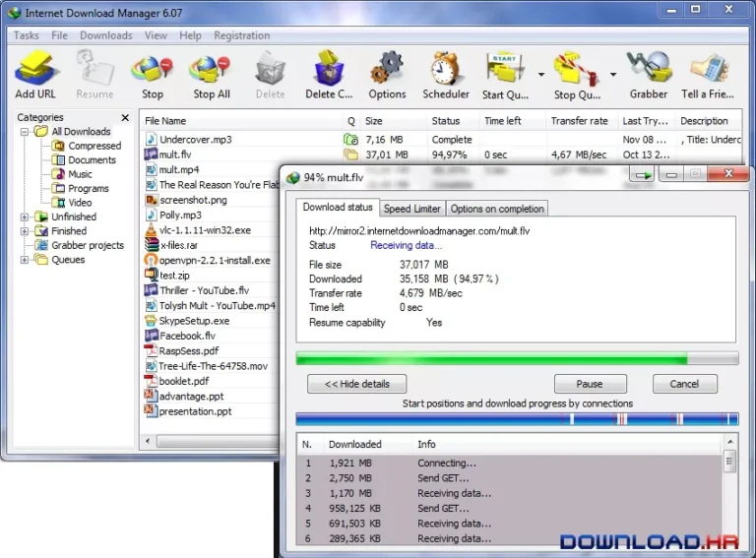
Task: Select the Programs category icon
Action: [x=58, y=188]
